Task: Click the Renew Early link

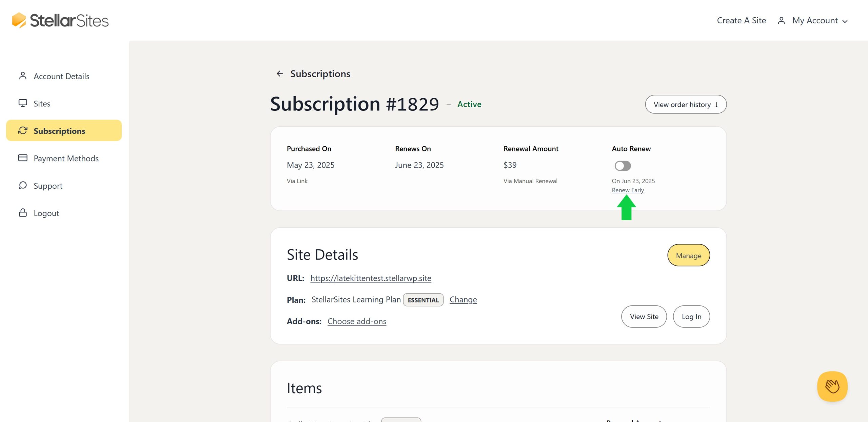Action: coord(628,190)
